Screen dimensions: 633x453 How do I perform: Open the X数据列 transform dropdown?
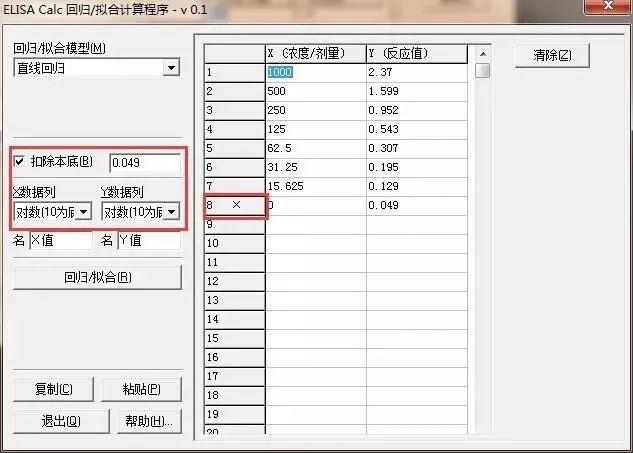(x=84, y=212)
